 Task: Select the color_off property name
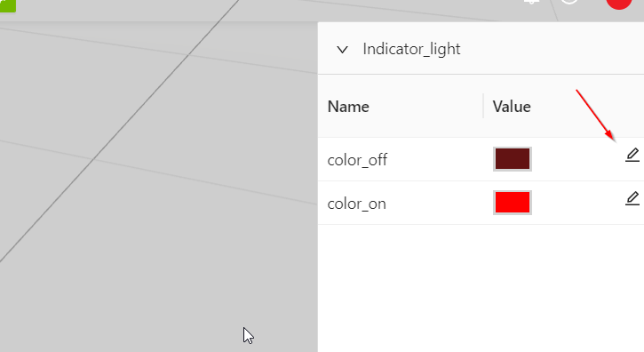(357, 160)
